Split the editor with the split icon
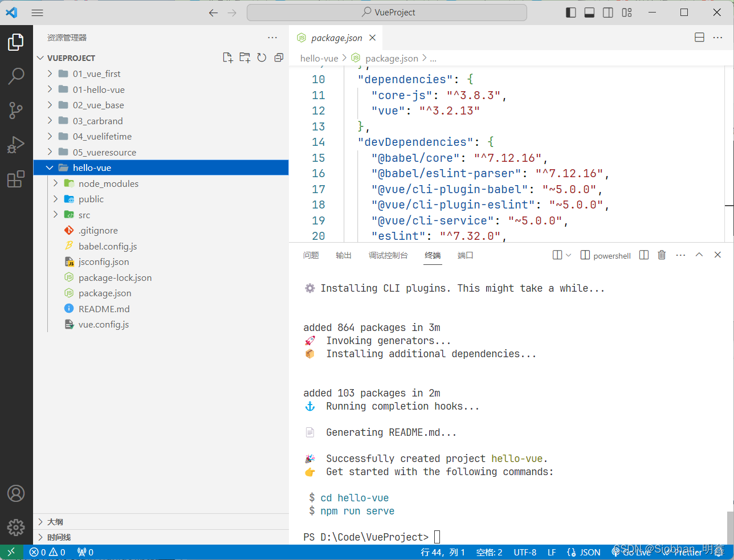Viewport: 734px width, 560px height. click(700, 38)
